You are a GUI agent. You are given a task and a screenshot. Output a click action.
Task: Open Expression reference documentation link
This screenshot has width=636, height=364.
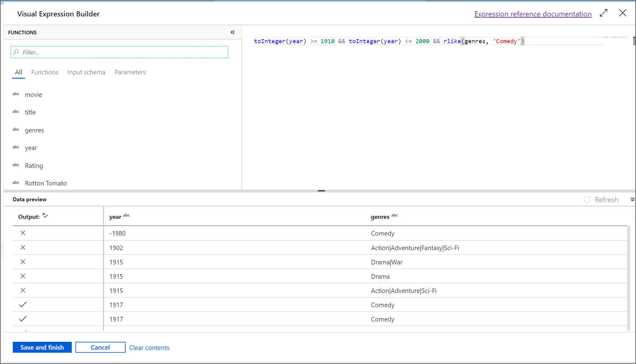point(533,14)
